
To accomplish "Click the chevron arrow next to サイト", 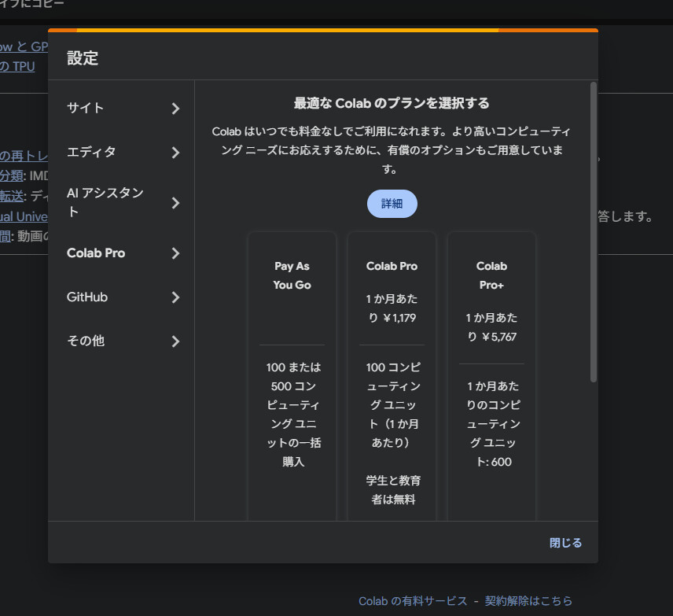I will (x=175, y=109).
